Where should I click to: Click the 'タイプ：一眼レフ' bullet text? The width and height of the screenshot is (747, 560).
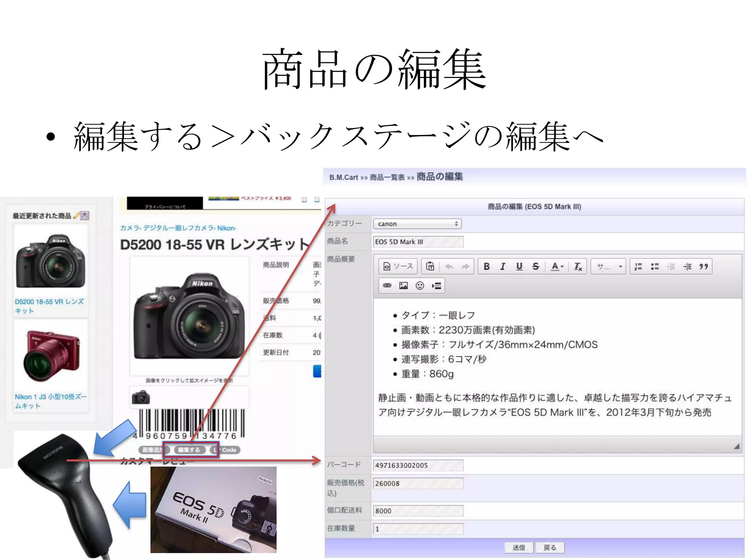pyautogui.click(x=438, y=315)
